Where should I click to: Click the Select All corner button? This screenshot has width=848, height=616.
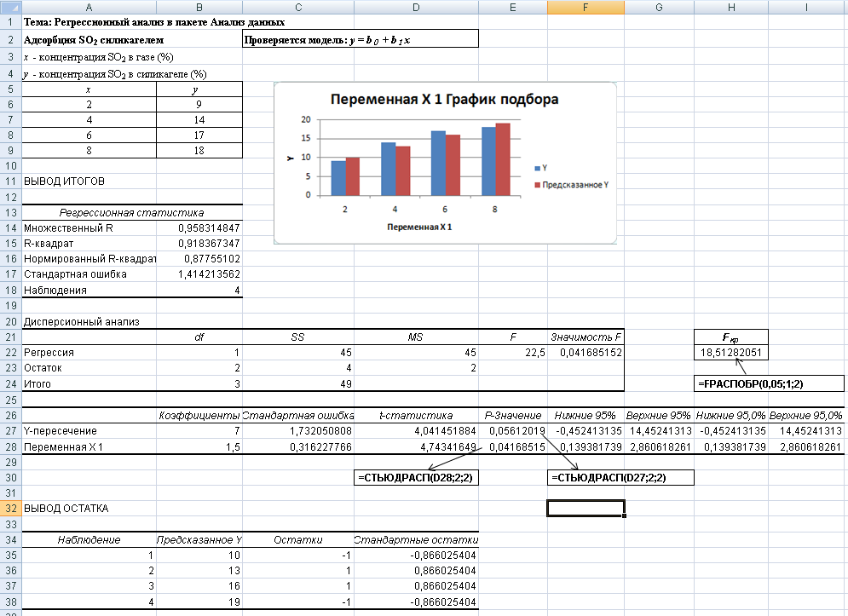point(10,7)
